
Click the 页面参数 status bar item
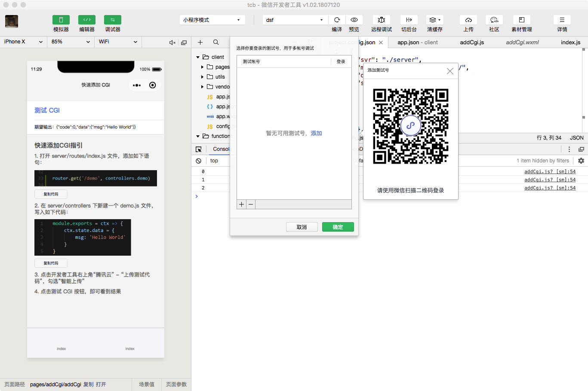176,384
